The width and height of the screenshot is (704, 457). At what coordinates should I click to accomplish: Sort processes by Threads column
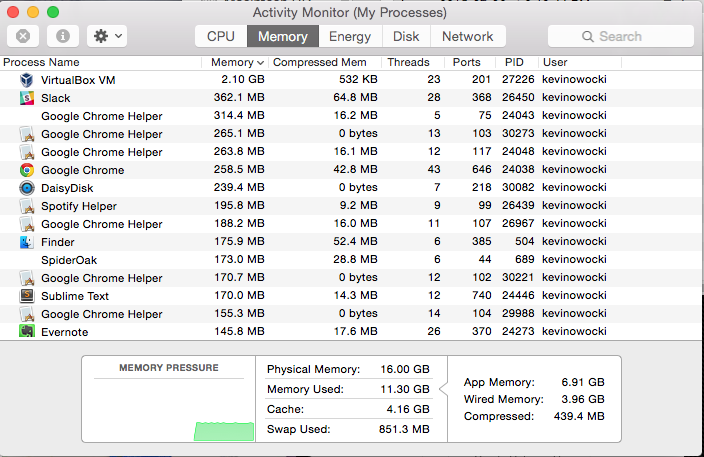(x=408, y=62)
